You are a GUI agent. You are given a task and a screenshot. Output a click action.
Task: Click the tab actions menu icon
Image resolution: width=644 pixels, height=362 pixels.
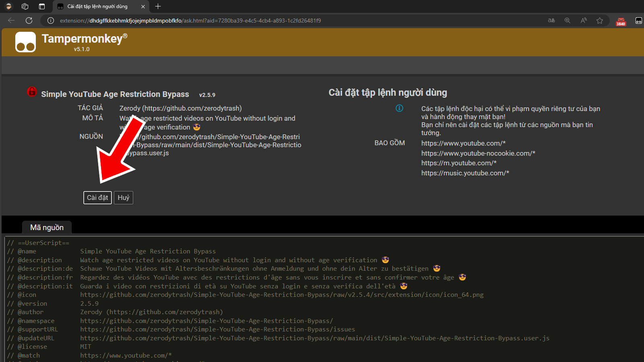pos(42,6)
